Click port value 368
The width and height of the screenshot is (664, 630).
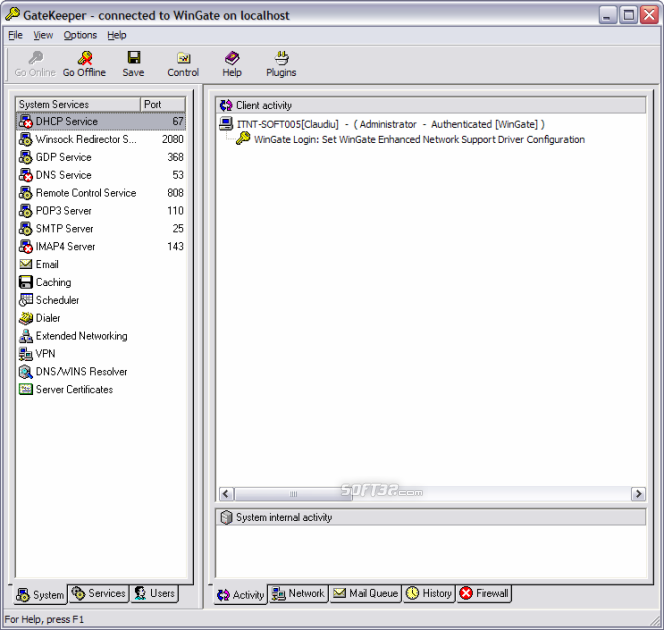[x=175, y=157]
